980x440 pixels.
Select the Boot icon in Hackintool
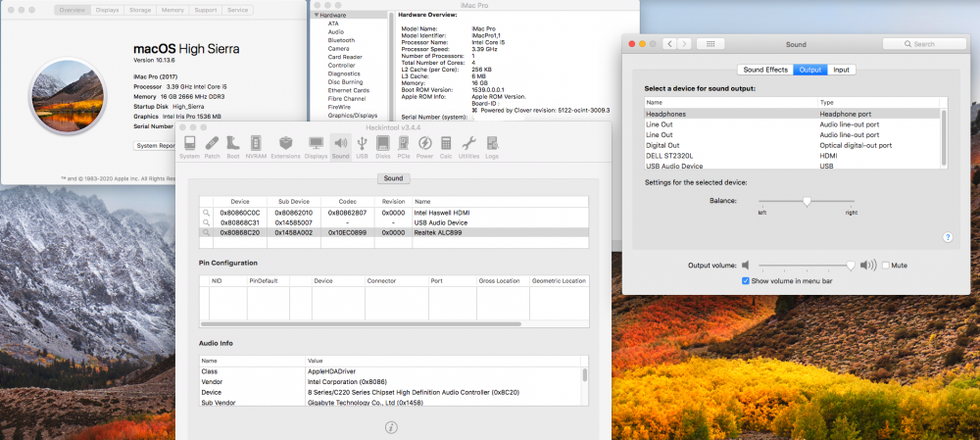[x=233, y=148]
